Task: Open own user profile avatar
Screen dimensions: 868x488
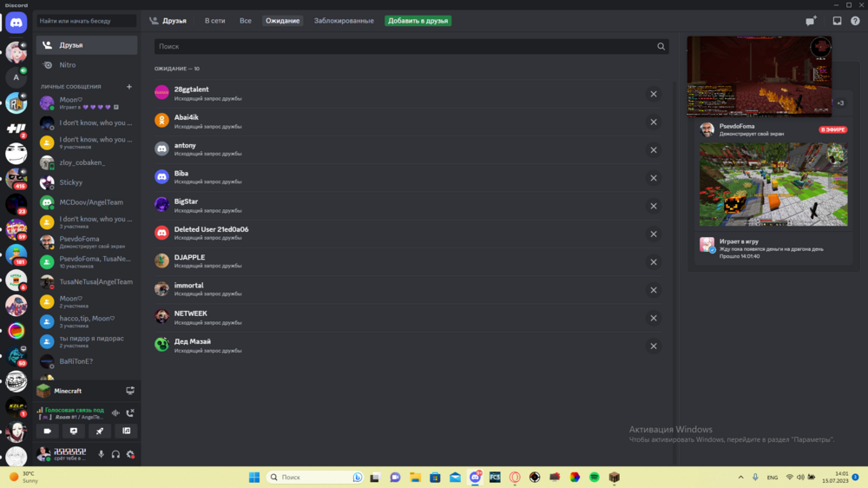Action: pyautogui.click(x=43, y=454)
